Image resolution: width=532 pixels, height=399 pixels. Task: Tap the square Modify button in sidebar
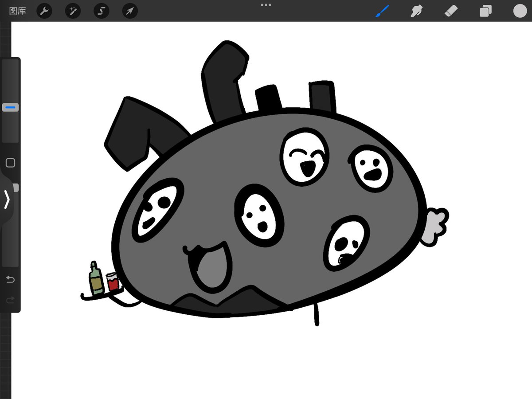[10, 163]
